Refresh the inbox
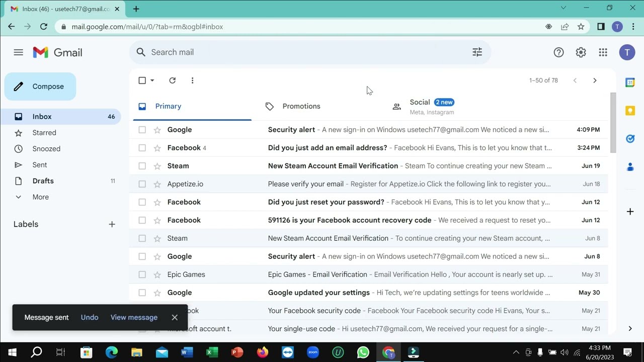 172,80
